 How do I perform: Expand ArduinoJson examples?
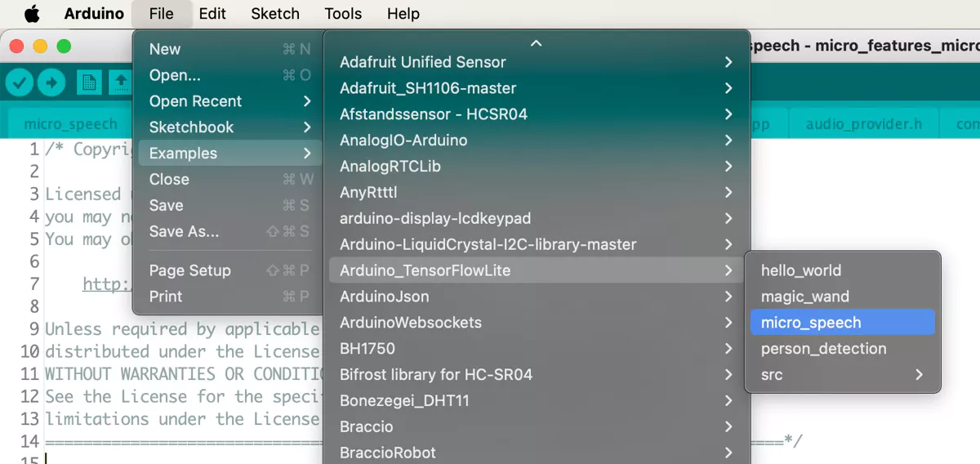(537, 297)
